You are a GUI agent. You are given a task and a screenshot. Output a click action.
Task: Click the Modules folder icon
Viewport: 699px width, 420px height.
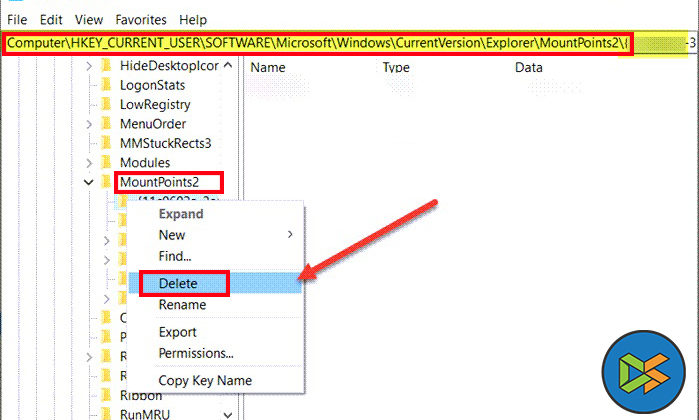point(106,162)
